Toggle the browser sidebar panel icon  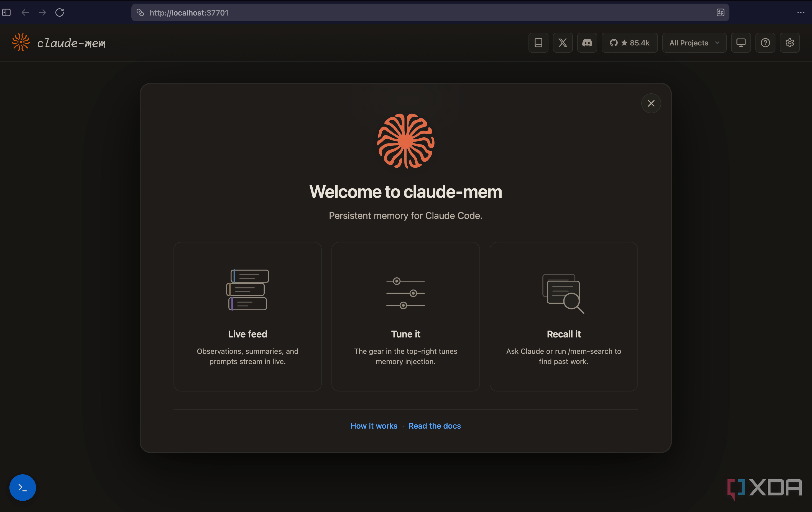coord(6,12)
